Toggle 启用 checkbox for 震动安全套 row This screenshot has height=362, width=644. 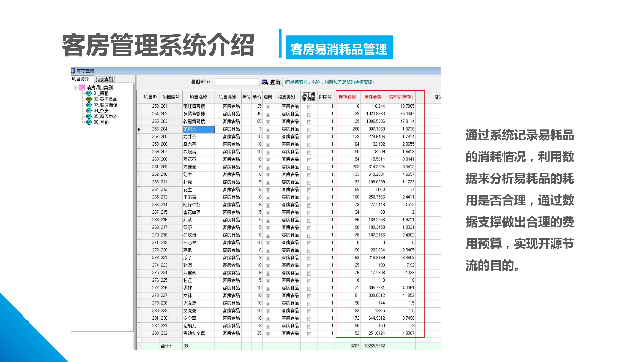coord(268,334)
